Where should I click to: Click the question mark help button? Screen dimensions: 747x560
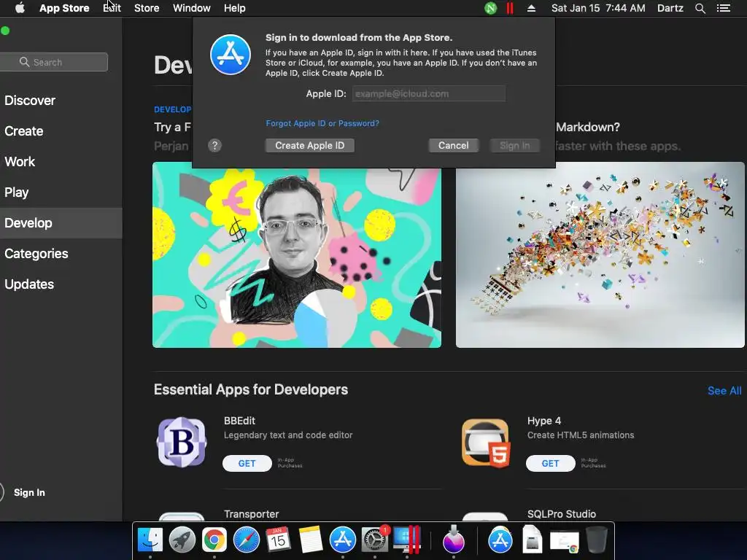click(215, 145)
